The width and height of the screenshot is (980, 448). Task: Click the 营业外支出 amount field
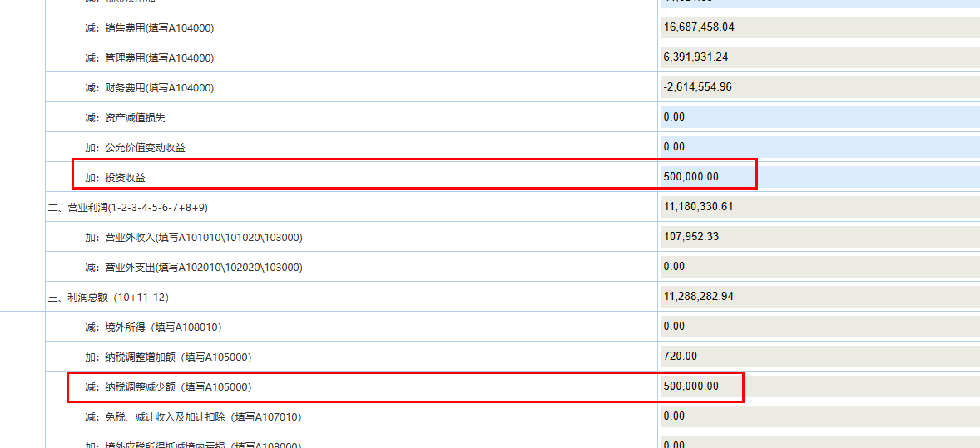[x=819, y=267]
